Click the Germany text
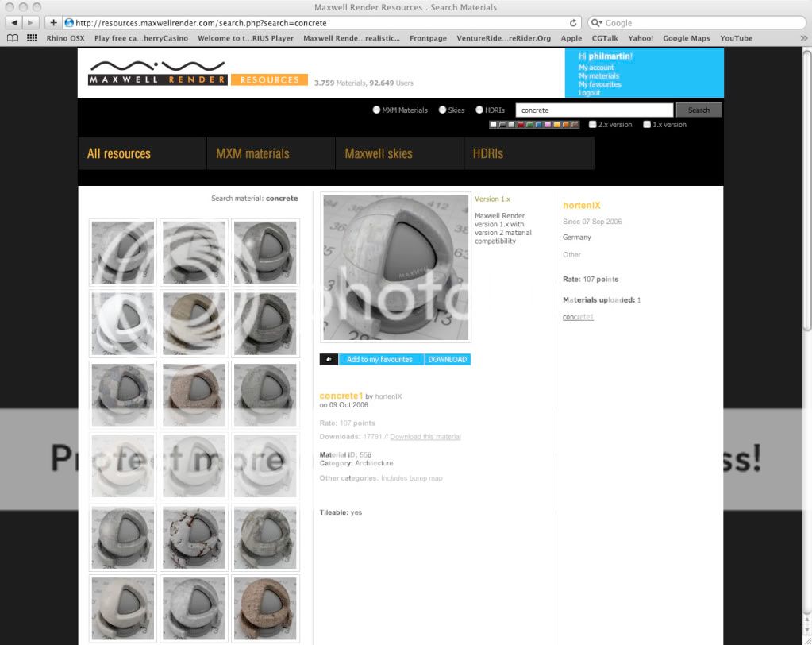Image resolution: width=812 pixels, height=645 pixels. [577, 238]
